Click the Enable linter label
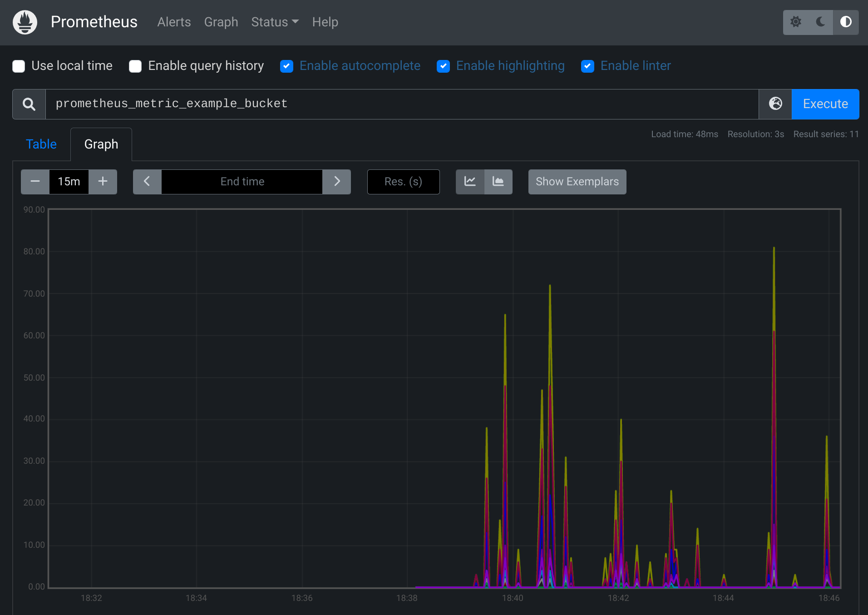868x615 pixels. 636,66
